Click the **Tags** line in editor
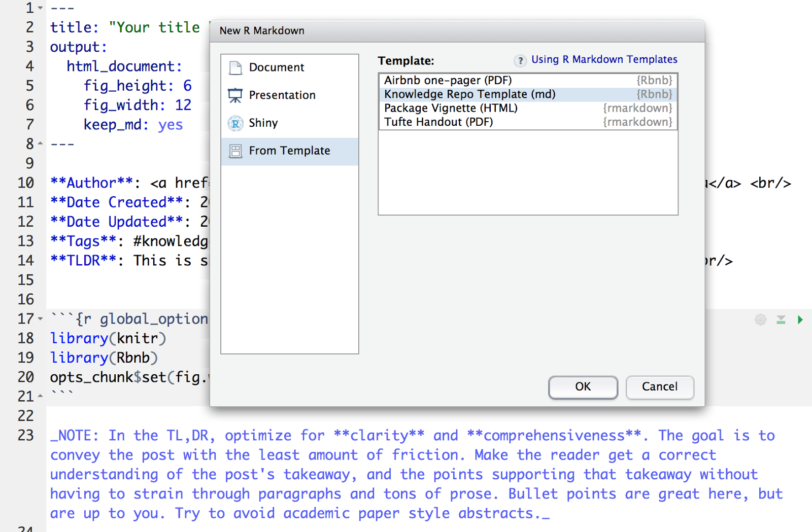The image size is (812, 532). pos(129,241)
